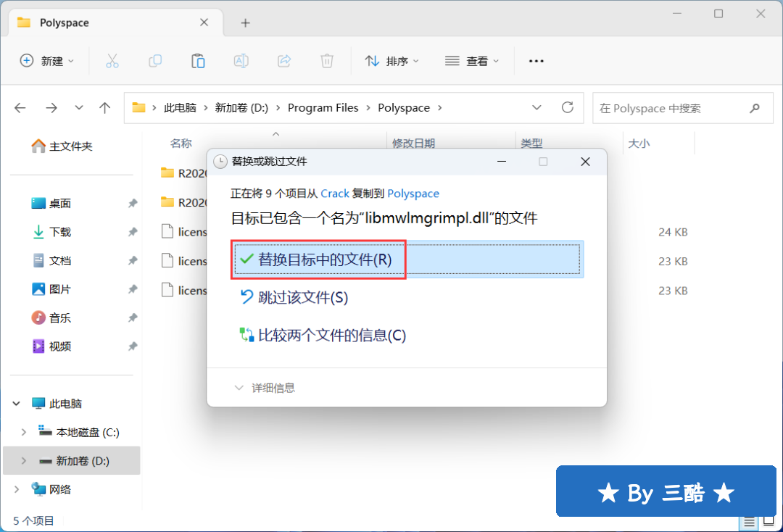
Task: Expand 详细信息 in the replace dialog
Action: click(265, 388)
